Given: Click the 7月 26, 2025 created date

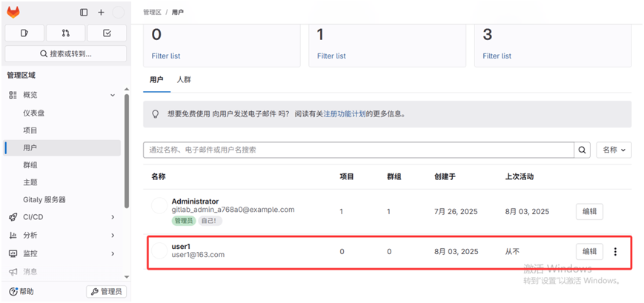Looking at the screenshot, I should (x=456, y=212).
